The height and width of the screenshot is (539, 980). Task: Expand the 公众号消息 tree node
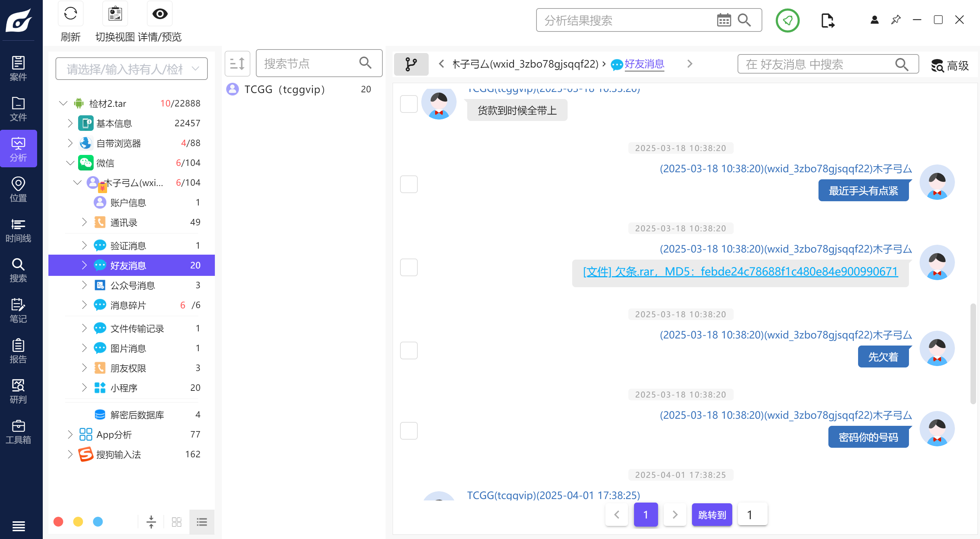(x=84, y=285)
